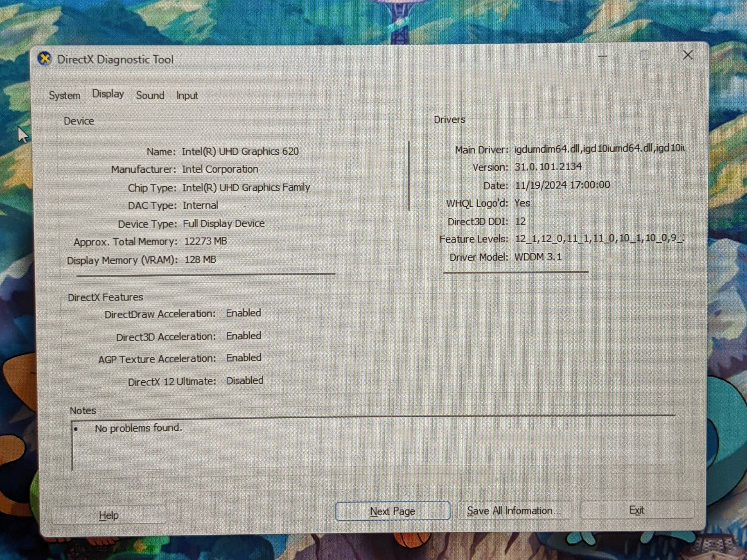
Task: Click the Next Page button
Action: 393,511
